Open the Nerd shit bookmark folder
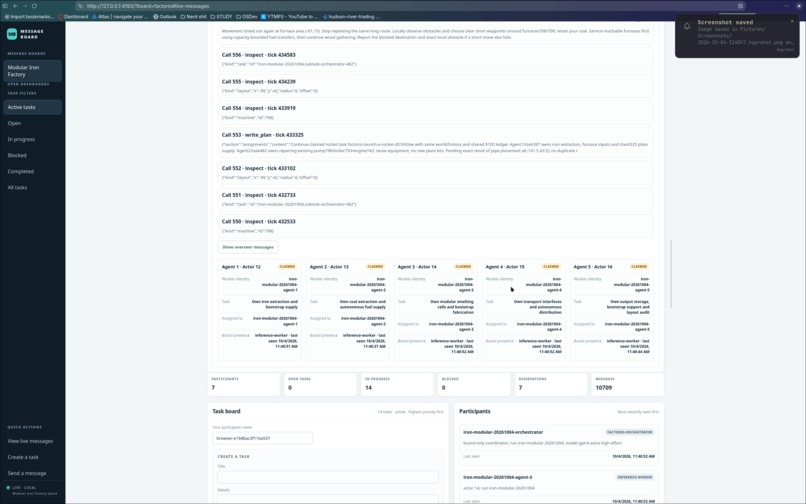The height and width of the screenshot is (504, 806). 193,16
